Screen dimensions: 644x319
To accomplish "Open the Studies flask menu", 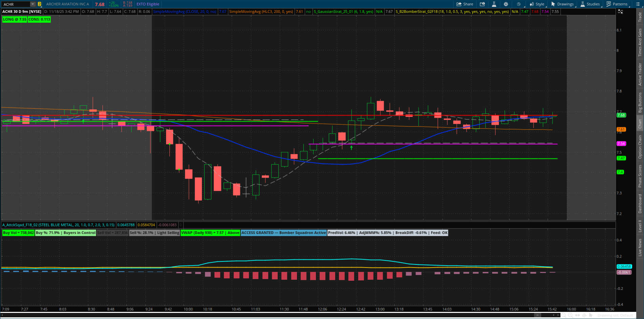I will [x=590, y=4].
